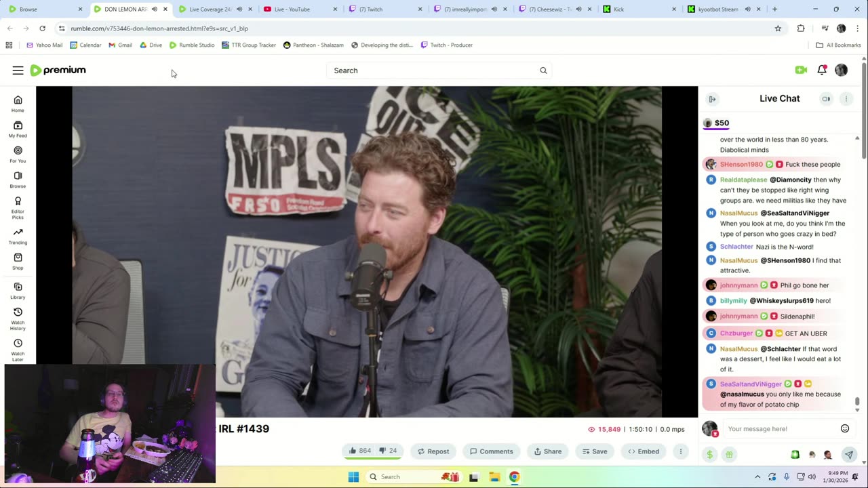The width and height of the screenshot is (868, 488).
Task: Open Shop in the sidebar
Action: (18, 261)
